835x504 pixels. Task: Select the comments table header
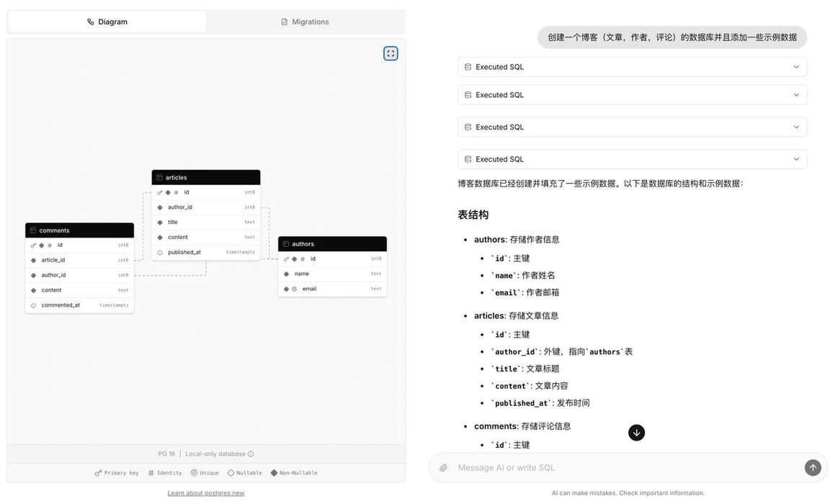coord(80,230)
